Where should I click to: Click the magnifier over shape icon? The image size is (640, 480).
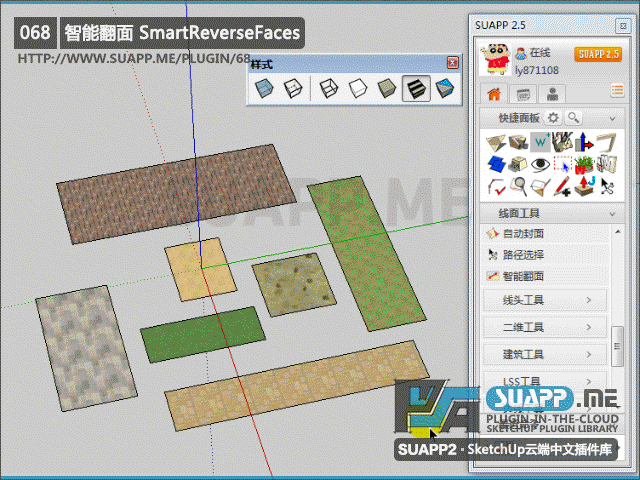tap(518, 186)
